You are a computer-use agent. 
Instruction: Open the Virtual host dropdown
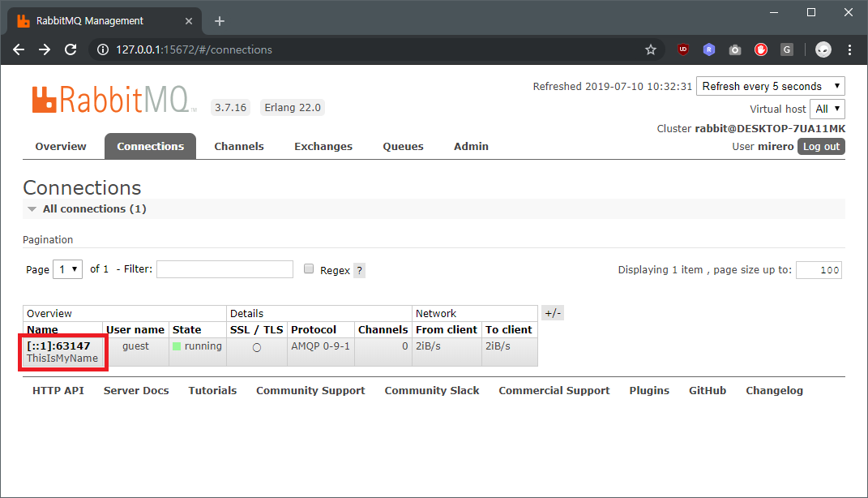(827, 109)
